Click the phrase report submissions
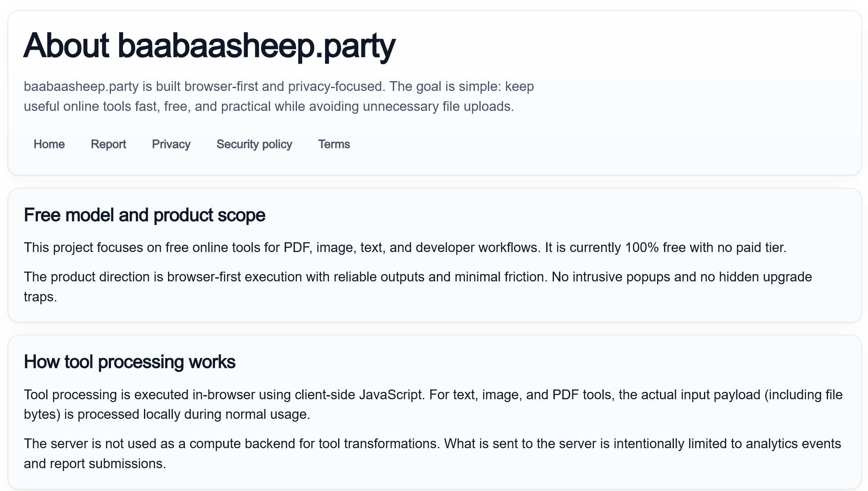Viewport: 868px width, 491px height. [109, 463]
